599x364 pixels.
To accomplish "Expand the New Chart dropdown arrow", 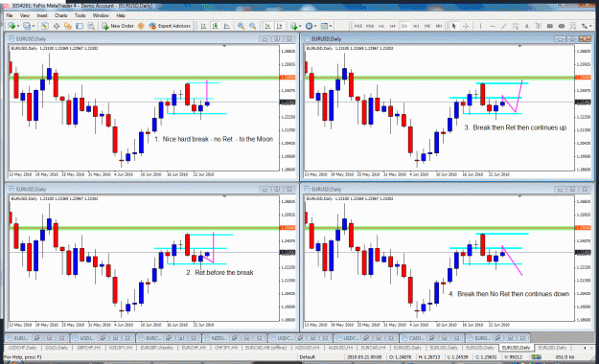I will (18, 26).
